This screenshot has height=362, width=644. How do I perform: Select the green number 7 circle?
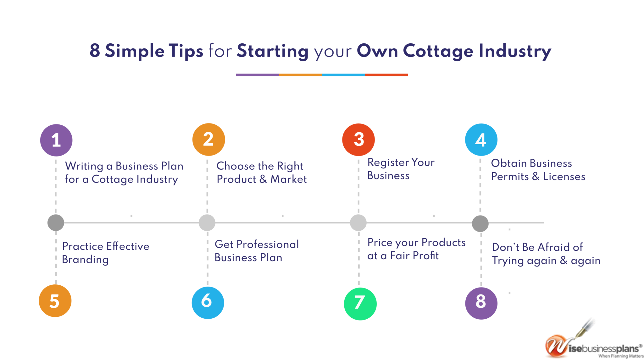[360, 304]
